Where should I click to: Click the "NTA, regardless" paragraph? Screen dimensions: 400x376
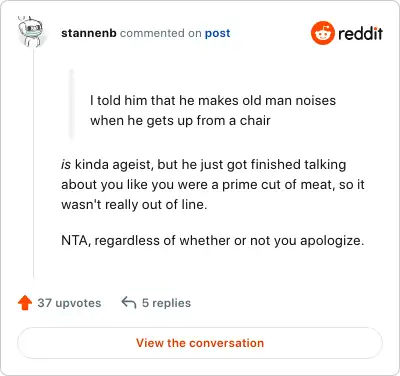pyautogui.click(x=213, y=241)
